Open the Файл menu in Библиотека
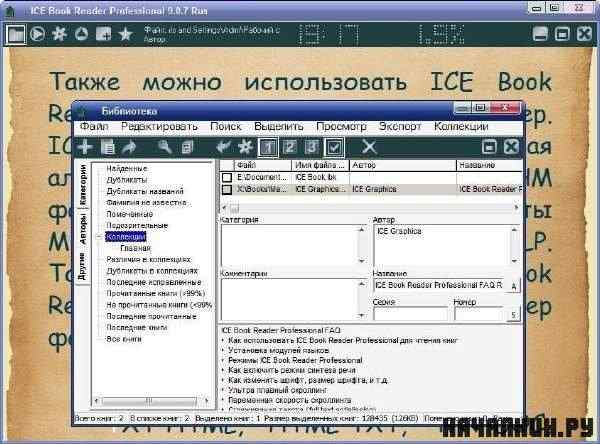The height and width of the screenshot is (444, 600). click(94, 126)
